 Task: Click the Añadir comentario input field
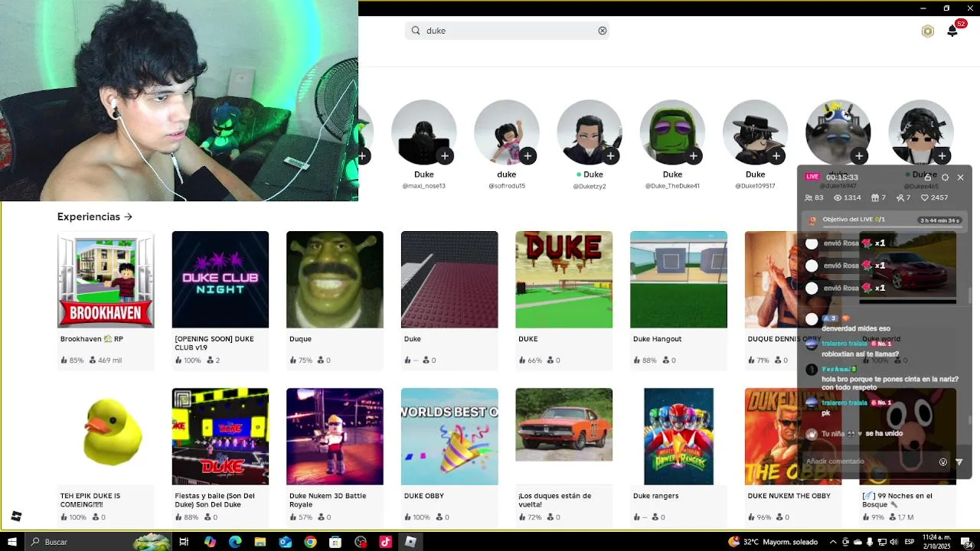[x=869, y=461]
